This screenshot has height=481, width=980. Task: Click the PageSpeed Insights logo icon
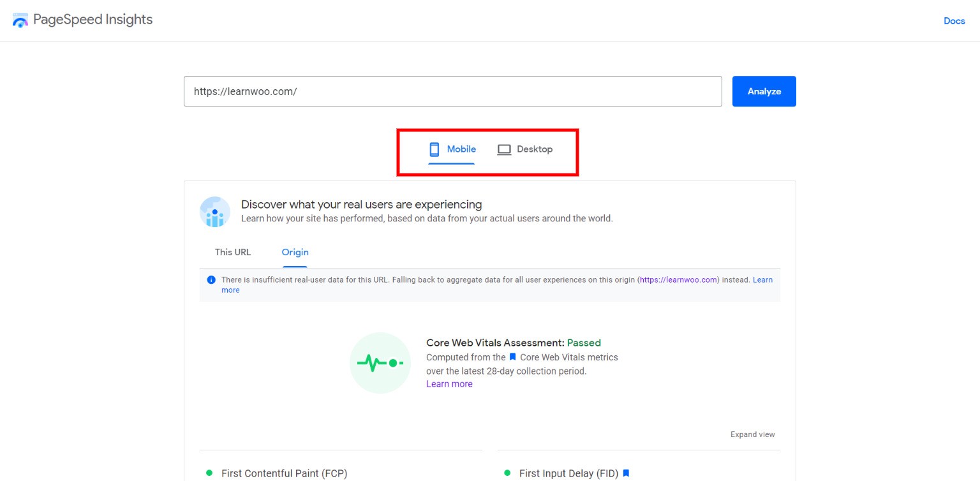click(x=20, y=20)
